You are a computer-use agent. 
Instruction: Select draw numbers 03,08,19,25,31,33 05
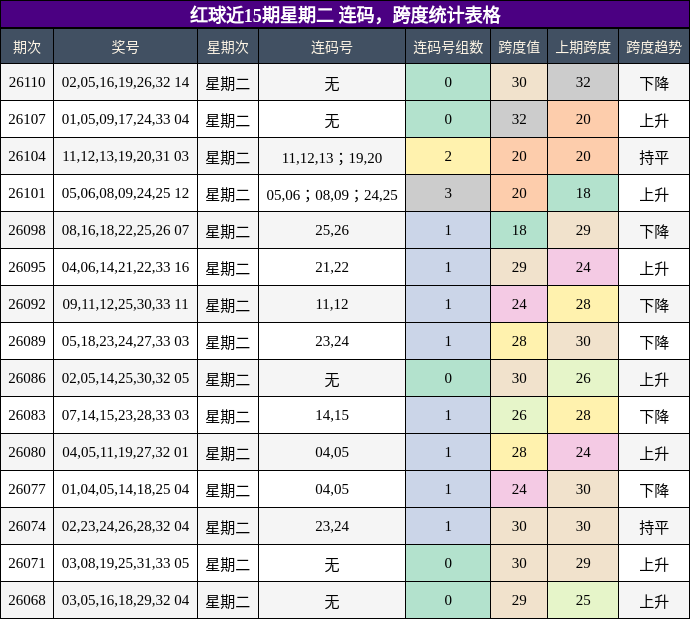pos(125,563)
